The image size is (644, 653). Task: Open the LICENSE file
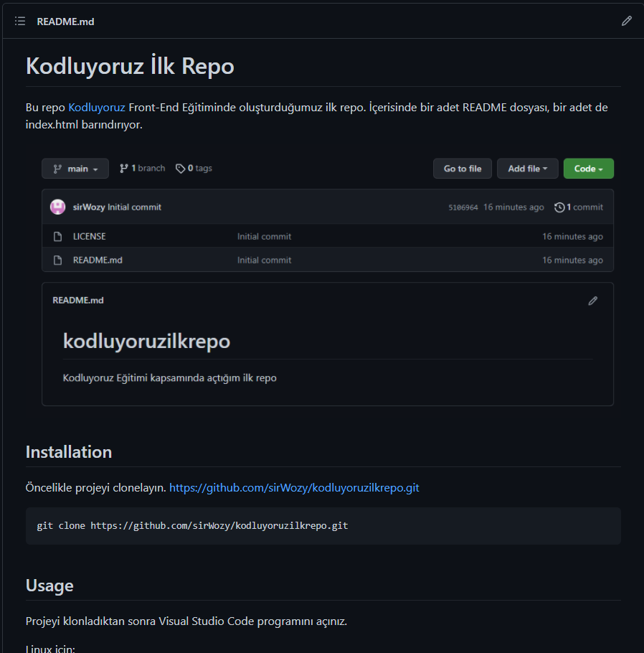[x=90, y=236]
